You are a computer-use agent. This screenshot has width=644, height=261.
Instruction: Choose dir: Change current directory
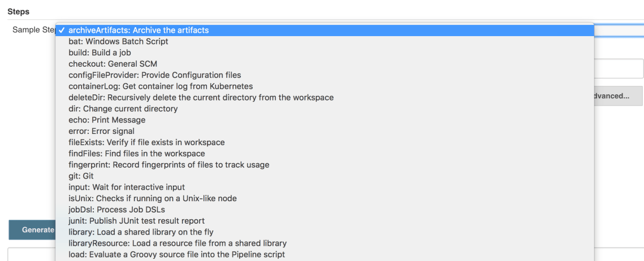pos(123,108)
